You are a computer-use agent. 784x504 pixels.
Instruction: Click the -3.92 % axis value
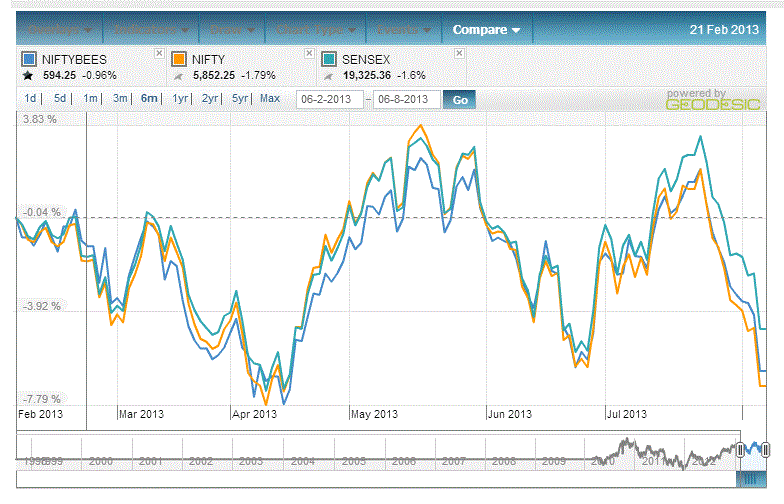click(x=42, y=306)
